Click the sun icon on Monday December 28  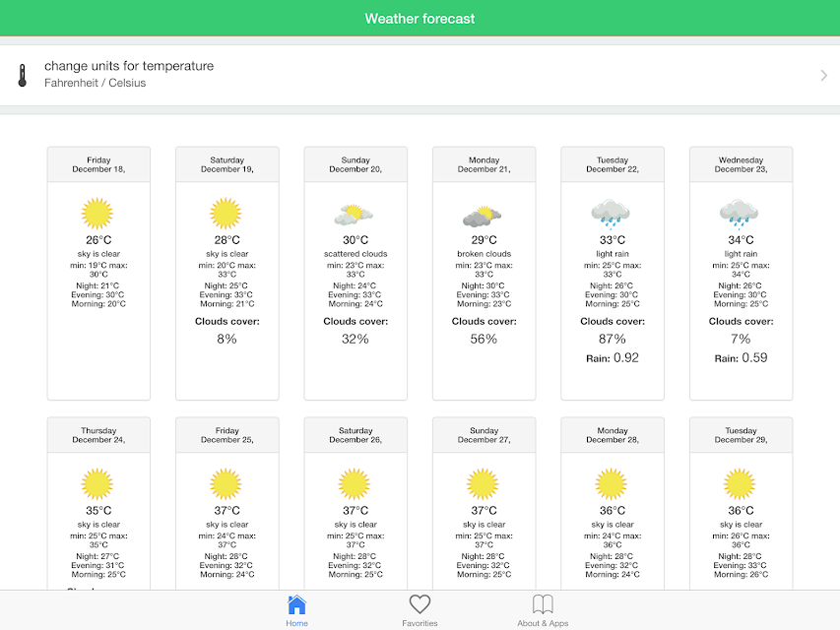pos(611,483)
